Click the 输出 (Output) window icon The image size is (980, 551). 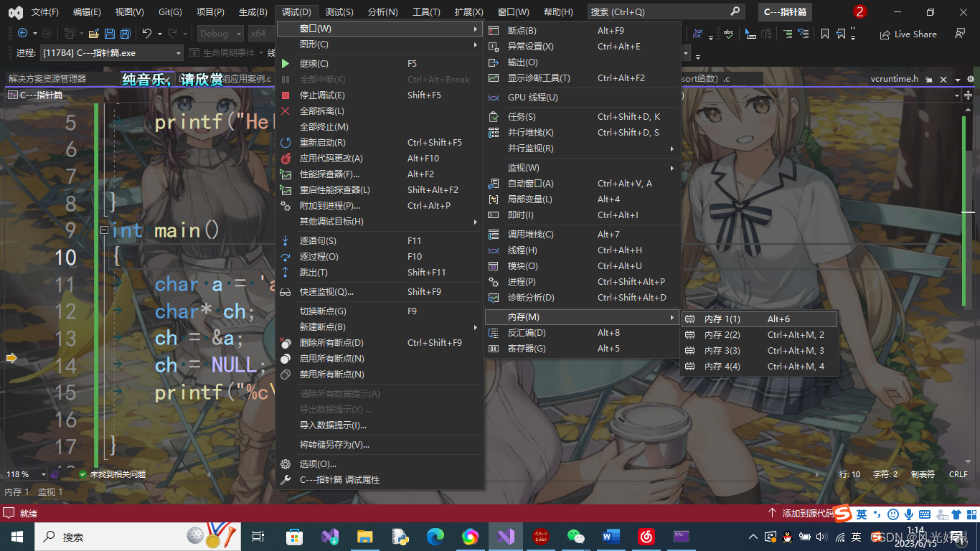(494, 62)
